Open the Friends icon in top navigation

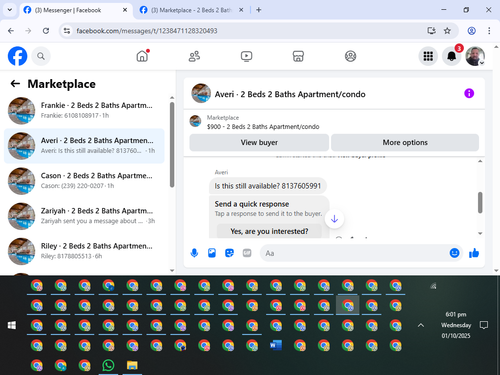click(194, 56)
